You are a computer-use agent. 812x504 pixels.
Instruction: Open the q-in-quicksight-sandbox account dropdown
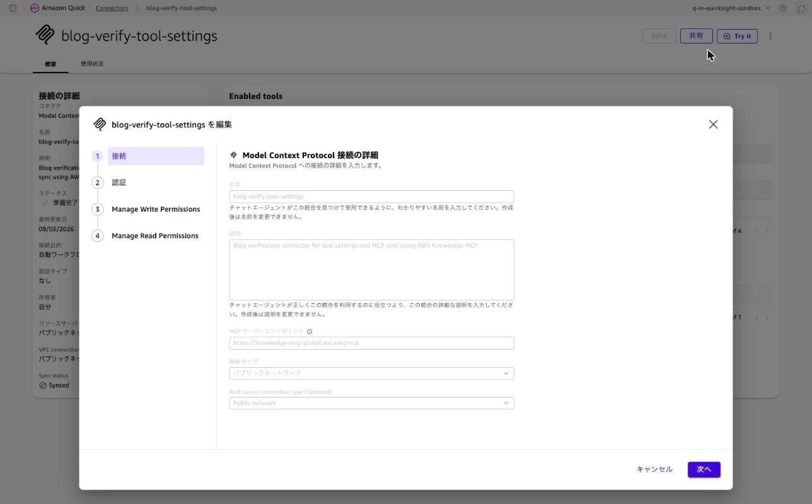tap(731, 8)
